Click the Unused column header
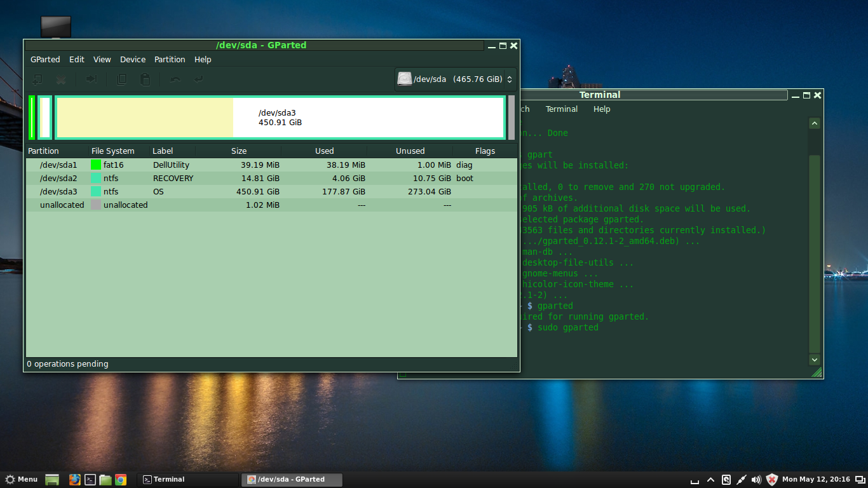Image resolution: width=868 pixels, height=488 pixels. (x=410, y=151)
